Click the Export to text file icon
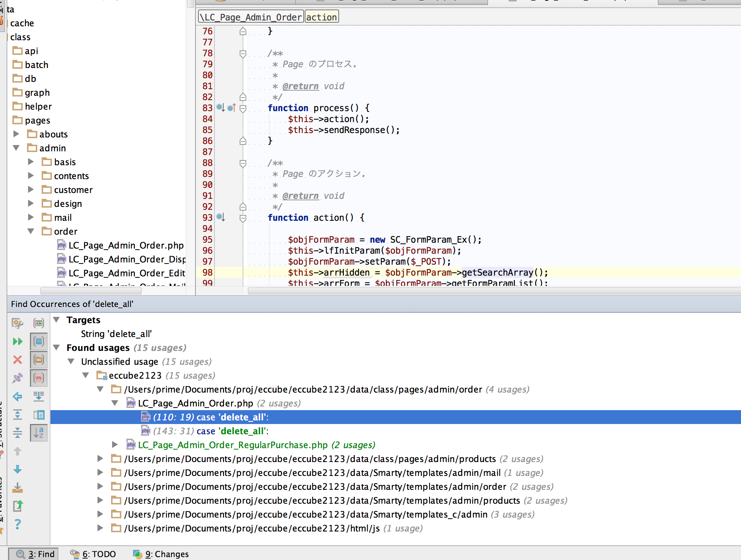 click(x=17, y=506)
